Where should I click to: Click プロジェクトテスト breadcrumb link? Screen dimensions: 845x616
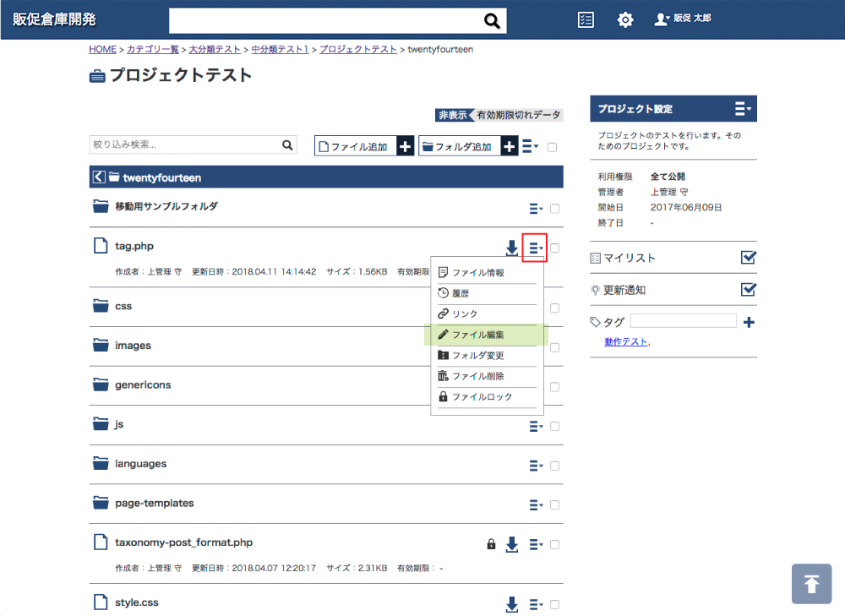357,49
